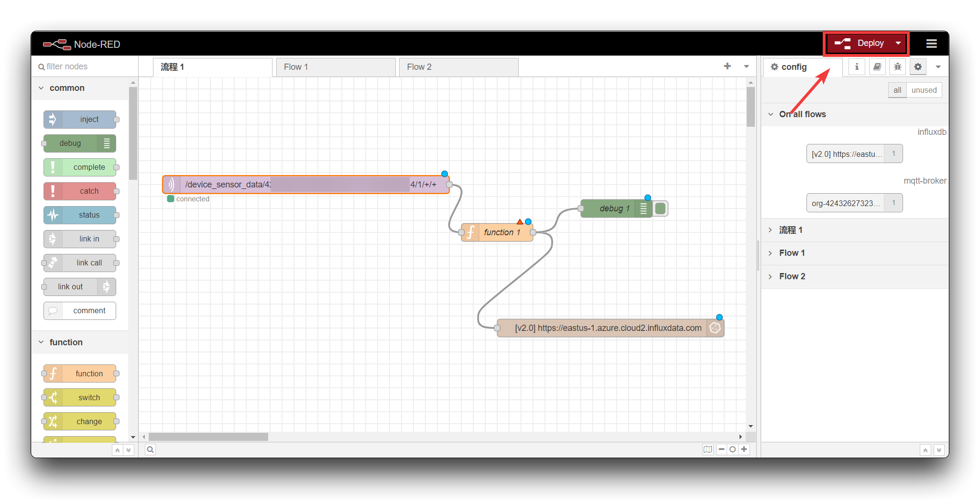Open sidebar tabs dropdown arrow

click(938, 67)
